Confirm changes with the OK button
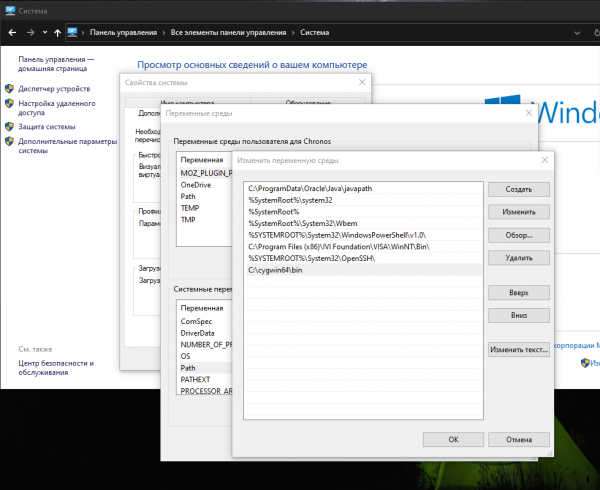The width and height of the screenshot is (600, 490). point(453,439)
